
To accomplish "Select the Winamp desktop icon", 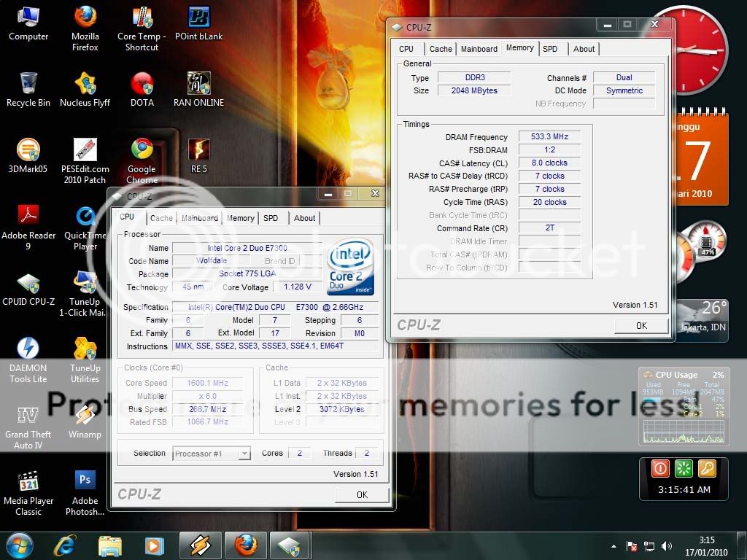I will click(85, 422).
